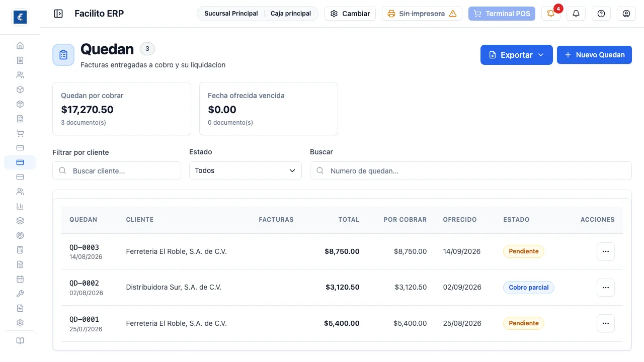Image resolution: width=644 pixels, height=362 pixels.
Task: Open the calculator sidebar icon
Action: click(20, 250)
